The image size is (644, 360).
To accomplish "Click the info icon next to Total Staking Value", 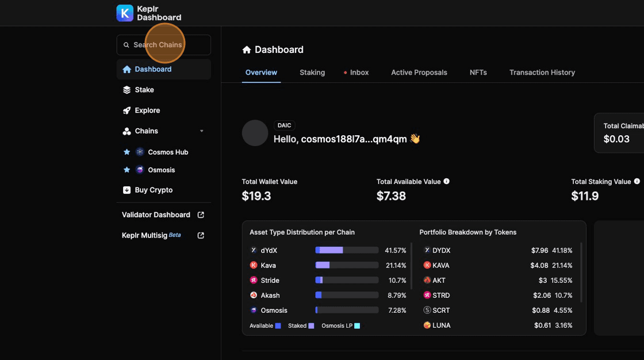I will [637, 181].
